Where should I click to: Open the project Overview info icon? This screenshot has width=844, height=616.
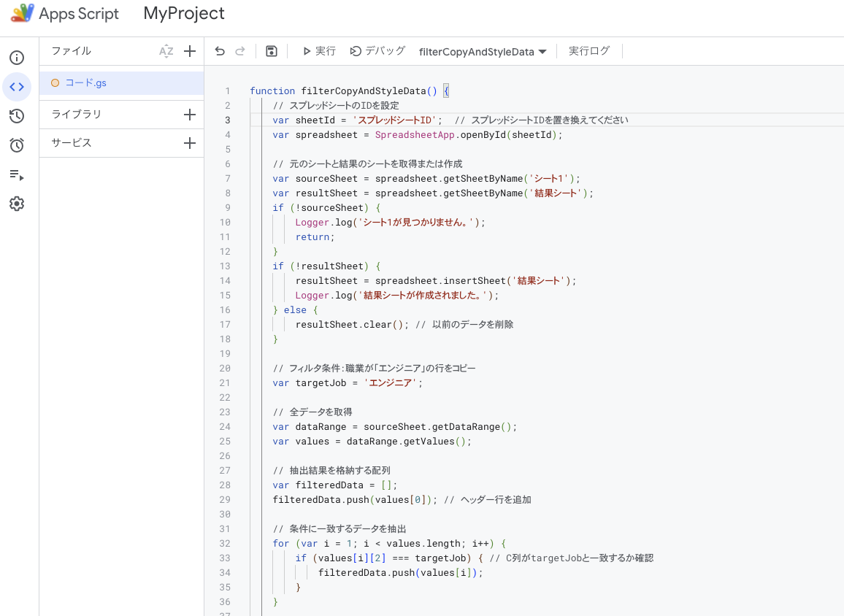[17, 58]
